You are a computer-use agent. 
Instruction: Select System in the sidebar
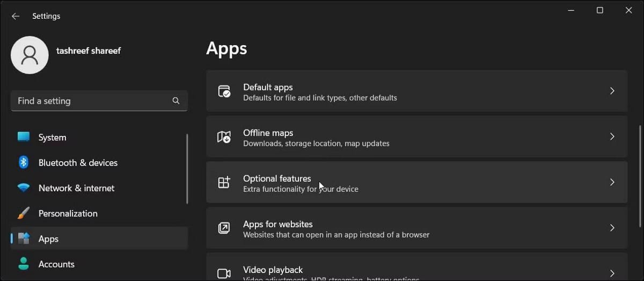tap(99, 138)
